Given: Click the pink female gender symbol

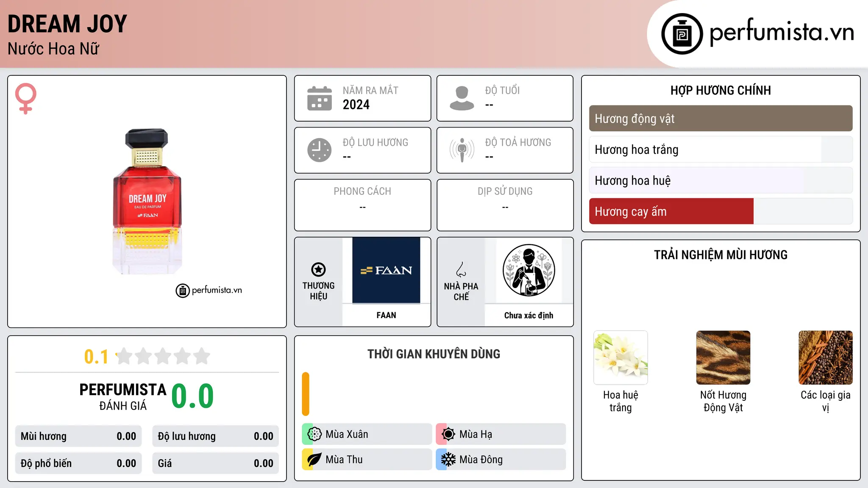Looking at the screenshot, I should coord(26,98).
